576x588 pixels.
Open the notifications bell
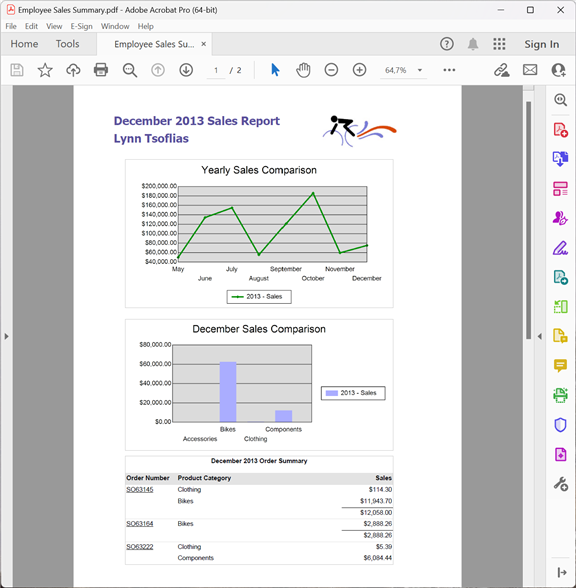pyautogui.click(x=473, y=44)
